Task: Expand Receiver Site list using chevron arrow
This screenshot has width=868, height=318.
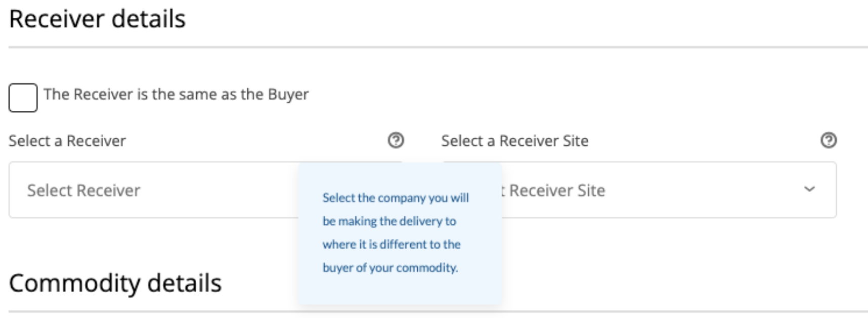Action: 809,189
